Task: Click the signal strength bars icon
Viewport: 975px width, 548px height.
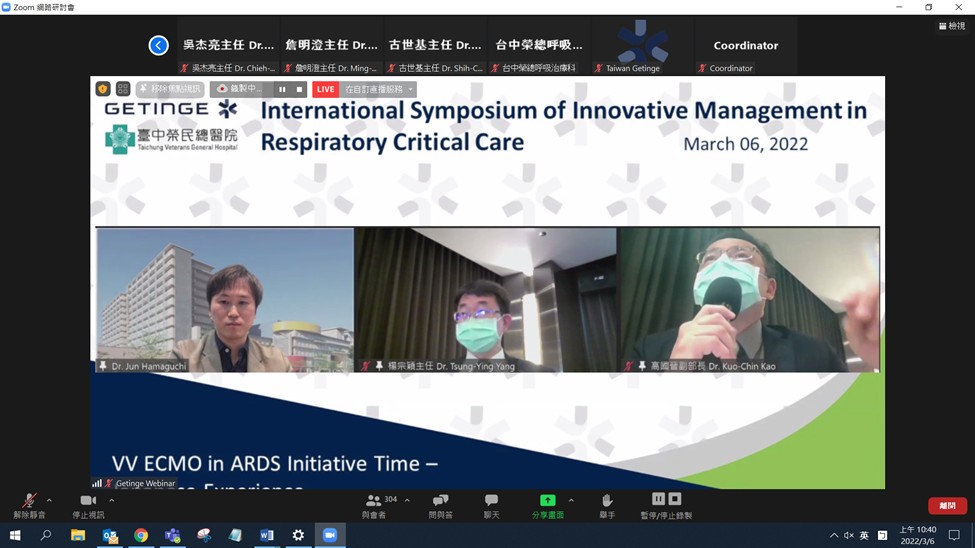Action: [97, 483]
